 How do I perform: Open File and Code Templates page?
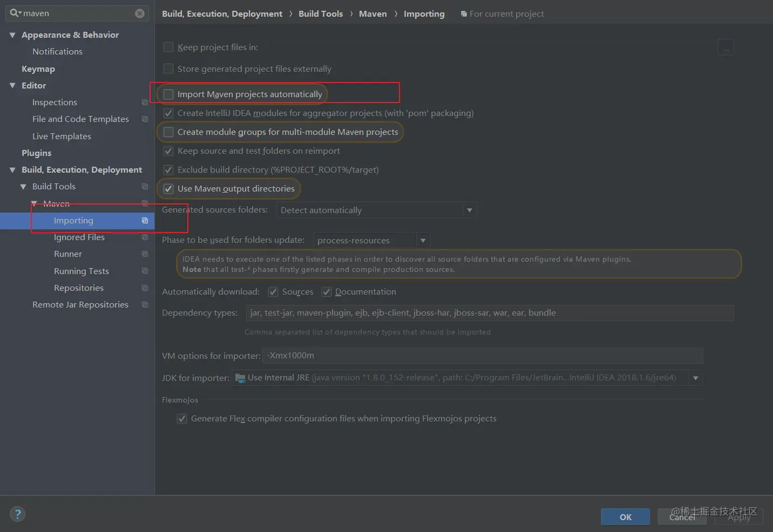click(x=80, y=119)
